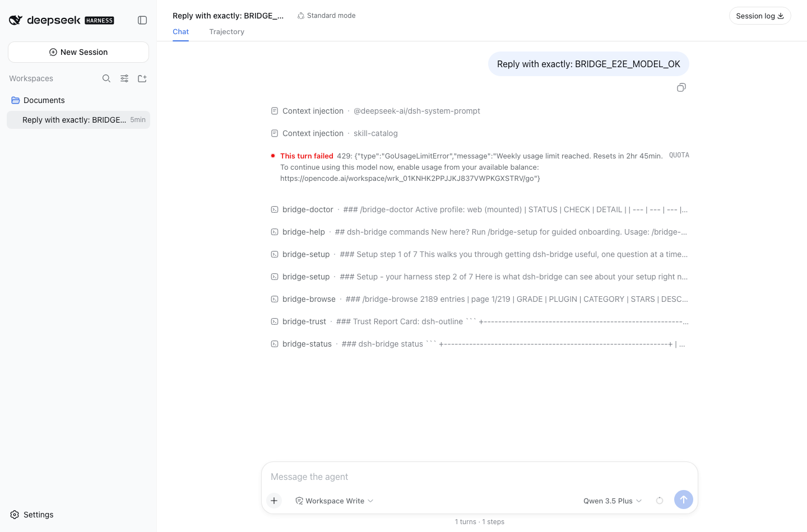Click the Setup step 1 bridge-setup icon
This screenshot has height=532, width=807.
pos(275,254)
